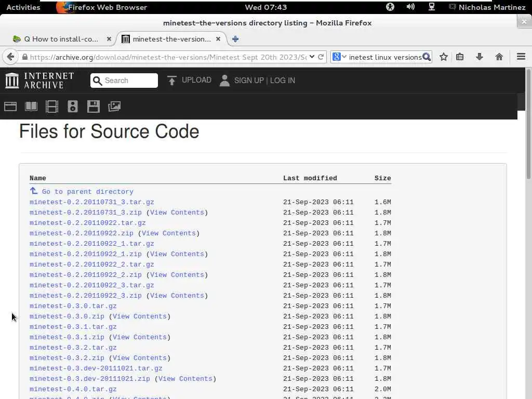
Task: Download minetest-0.2.20110922_2.zip
Action: coord(86,275)
